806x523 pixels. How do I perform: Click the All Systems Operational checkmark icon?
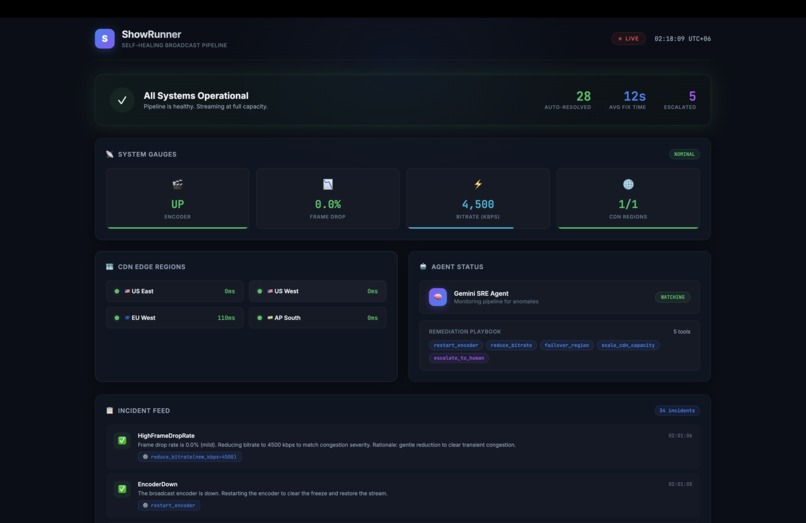(x=122, y=100)
